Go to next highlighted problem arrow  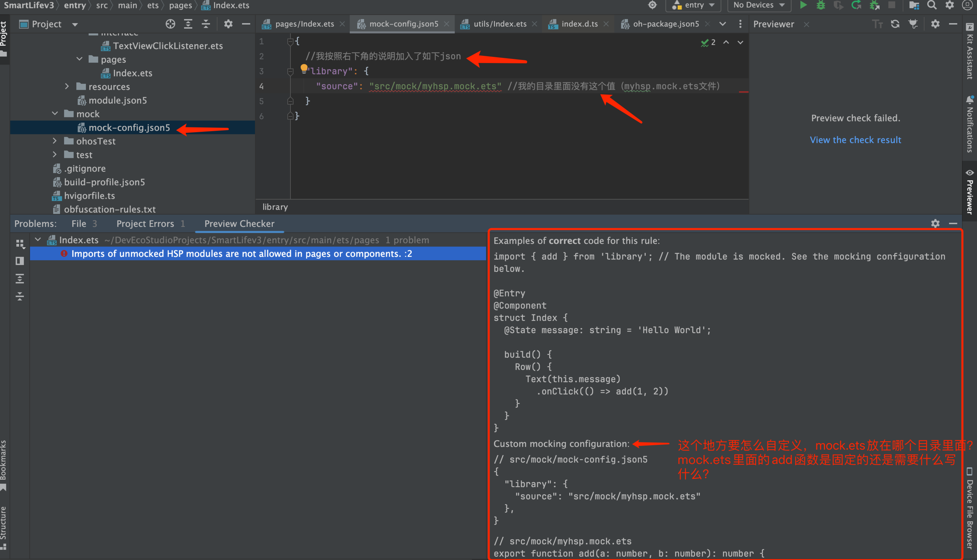point(740,42)
